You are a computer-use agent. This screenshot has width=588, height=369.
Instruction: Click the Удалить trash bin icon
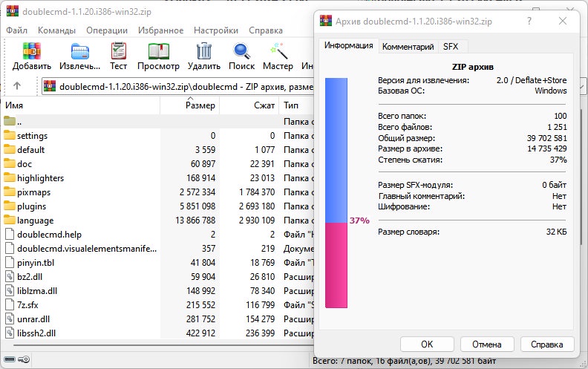click(x=204, y=50)
